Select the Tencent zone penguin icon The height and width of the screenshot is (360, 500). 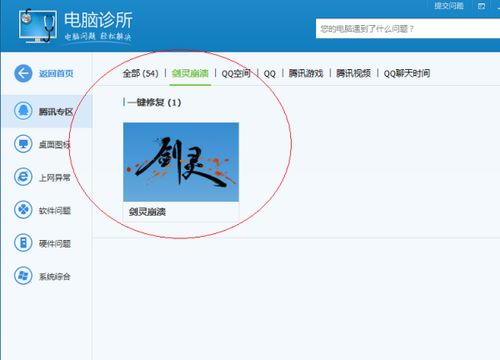tap(23, 111)
